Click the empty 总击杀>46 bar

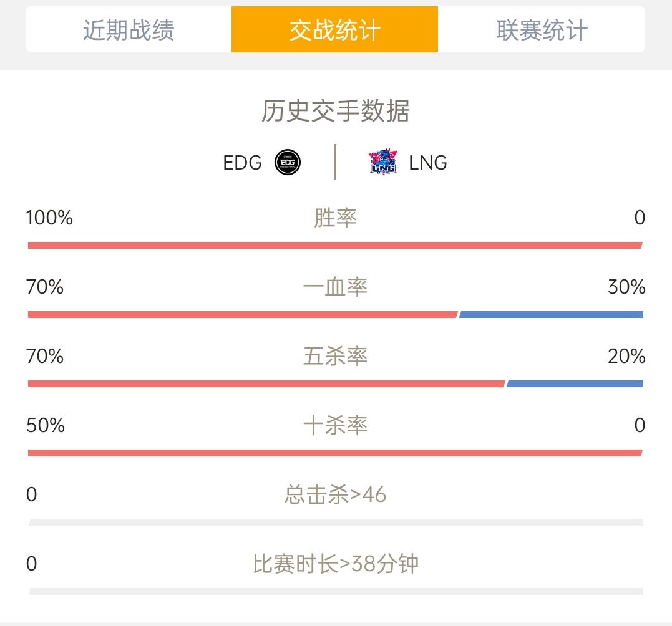click(336, 522)
